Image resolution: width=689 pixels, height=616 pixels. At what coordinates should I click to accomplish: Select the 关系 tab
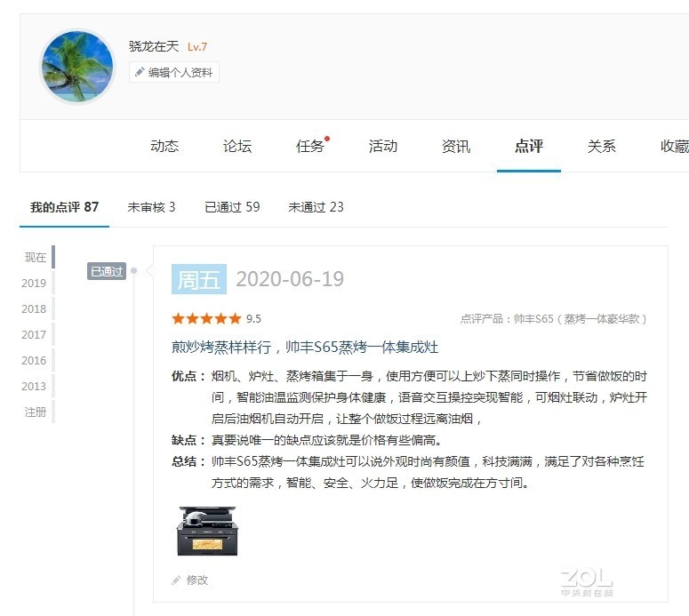coord(602,146)
